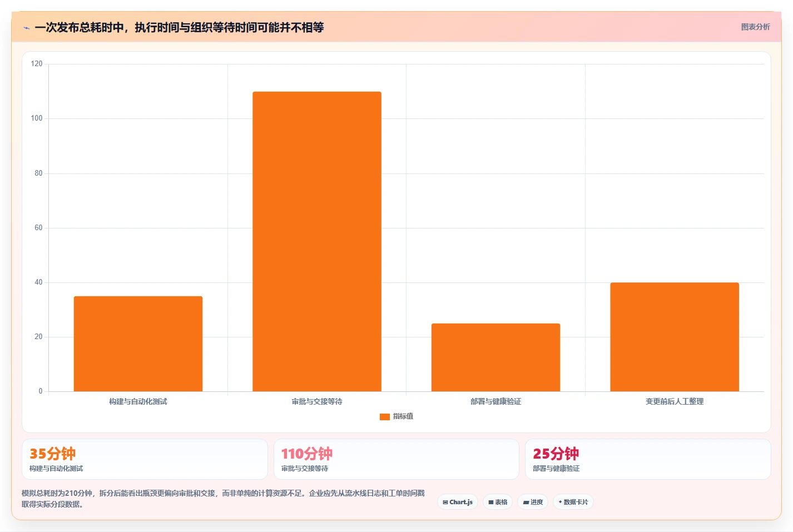Click the Chart.js tag pill
Image resolution: width=793 pixels, height=532 pixels.
(x=458, y=502)
